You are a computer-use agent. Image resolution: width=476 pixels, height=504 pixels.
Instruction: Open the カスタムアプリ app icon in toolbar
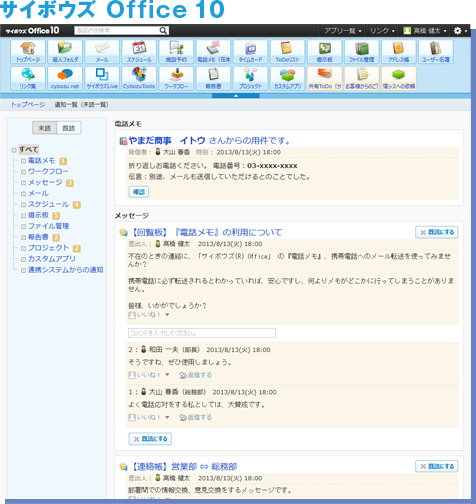click(288, 78)
